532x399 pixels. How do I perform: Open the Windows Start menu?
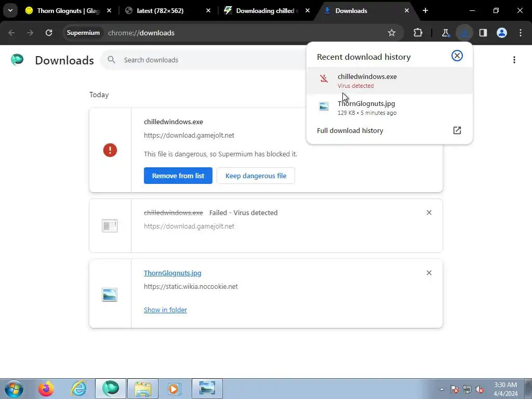coord(14,389)
